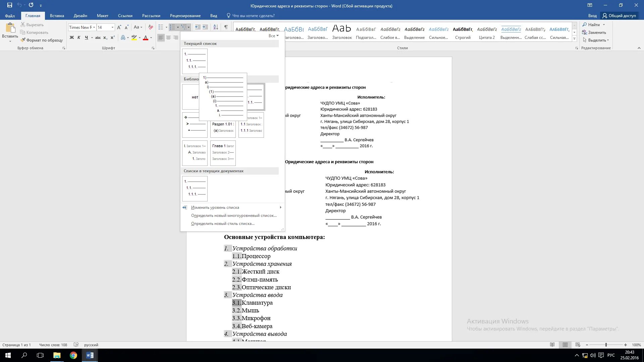
Task: Open the font size dropdown
Action: (112, 27)
